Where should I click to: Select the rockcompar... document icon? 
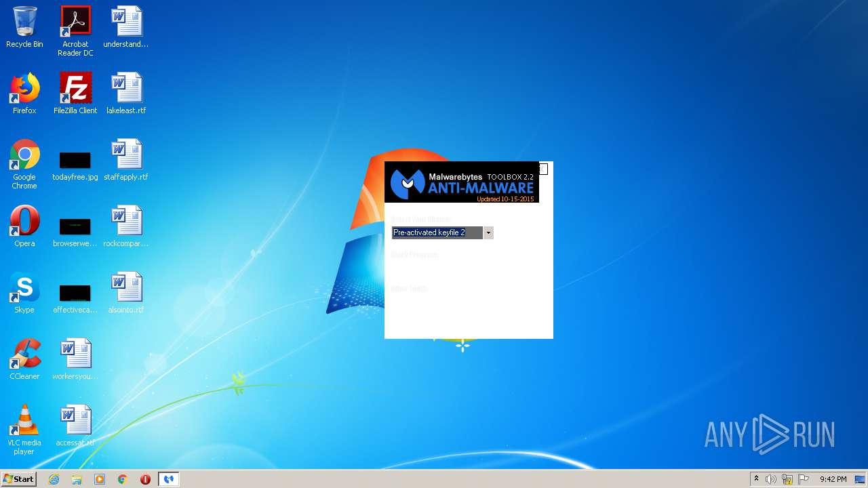(126, 226)
